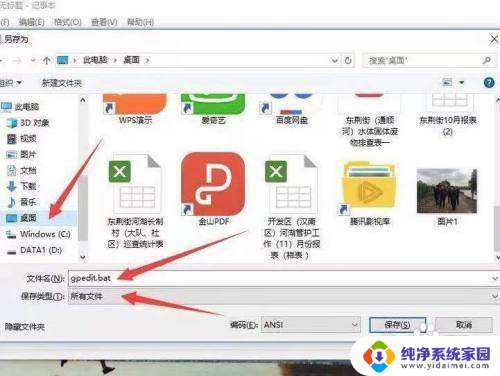Select 音乐 in the sidebar

pyautogui.click(x=22, y=202)
